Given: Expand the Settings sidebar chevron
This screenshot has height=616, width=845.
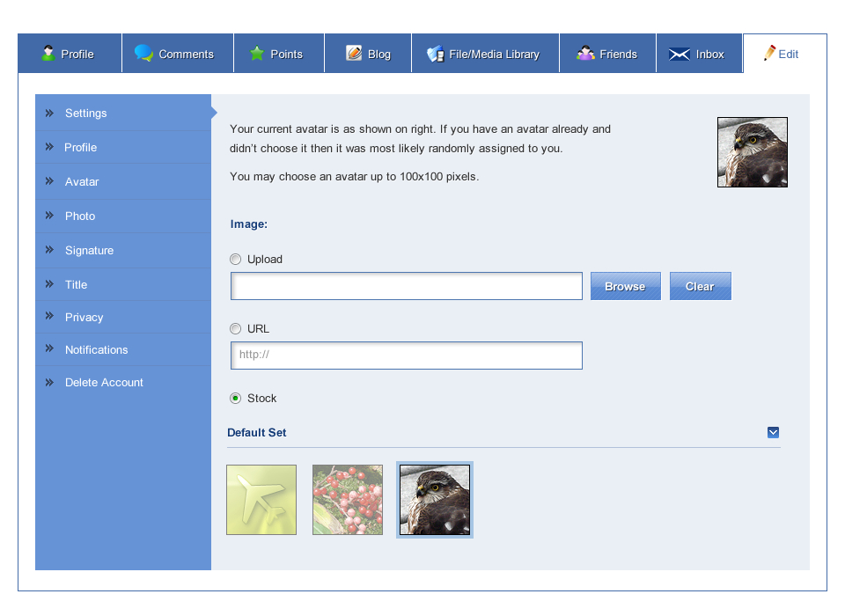Looking at the screenshot, I should tap(49, 113).
